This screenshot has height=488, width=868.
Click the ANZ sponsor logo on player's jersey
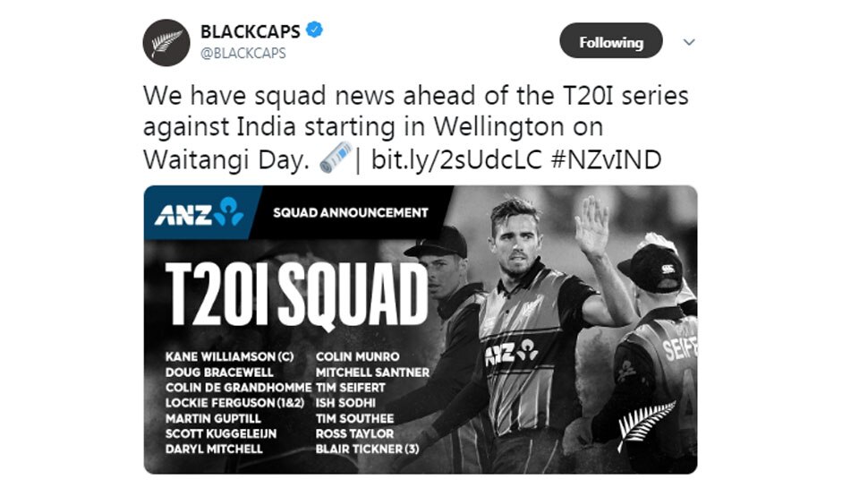pyautogui.click(x=511, y=353)
